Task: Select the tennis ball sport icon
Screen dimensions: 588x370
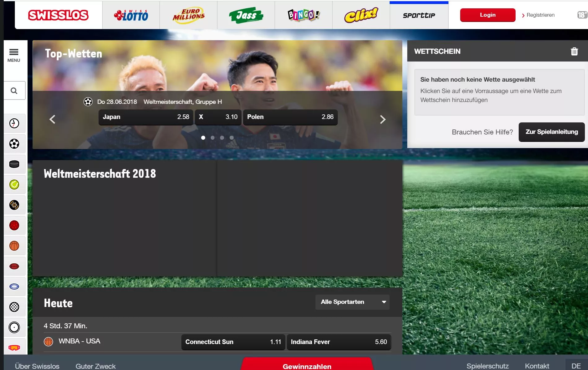Action: pyautogui.click(x=14, y=185)
